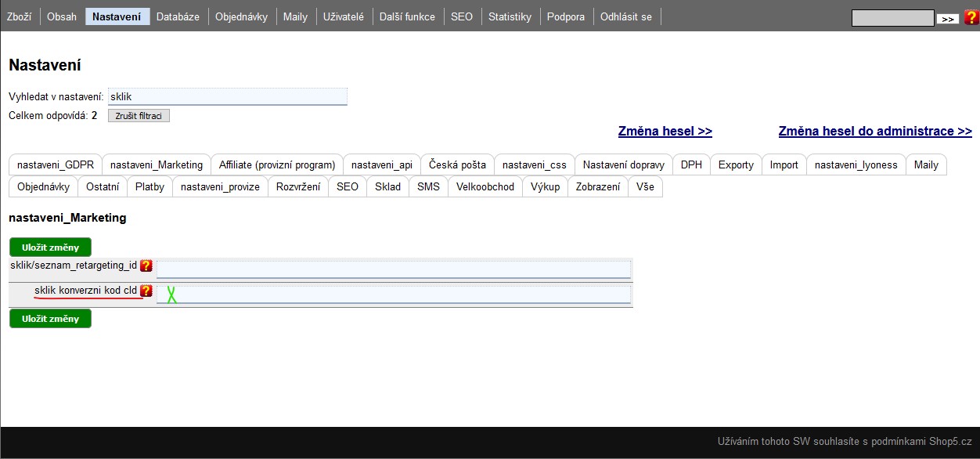Open the Zobrazení tab

(598, 186)
